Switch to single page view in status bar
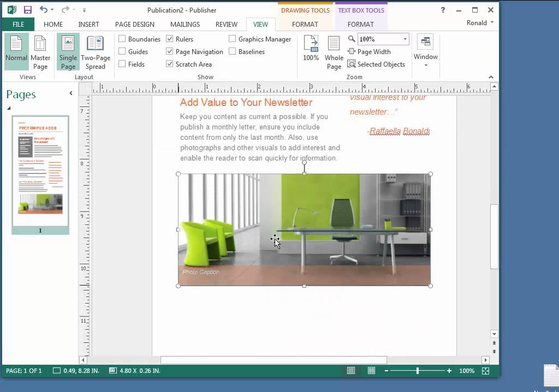 click(x=351, y=371)
